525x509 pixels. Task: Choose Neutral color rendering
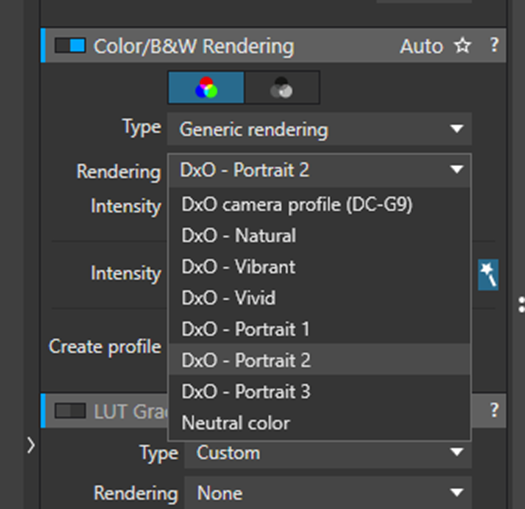pyautogui.click(x=319, y=423)
